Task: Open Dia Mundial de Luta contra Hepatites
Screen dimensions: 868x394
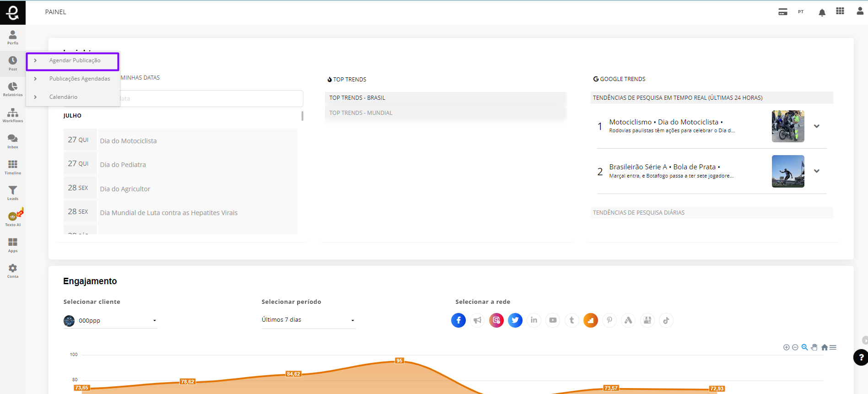Action: point(180,212)
